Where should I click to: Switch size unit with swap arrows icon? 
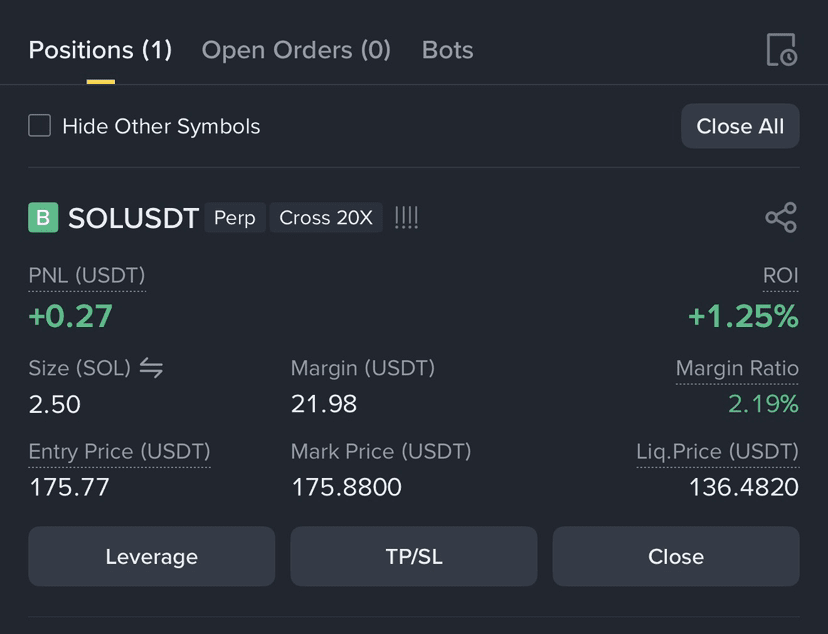tap(151, 368)
